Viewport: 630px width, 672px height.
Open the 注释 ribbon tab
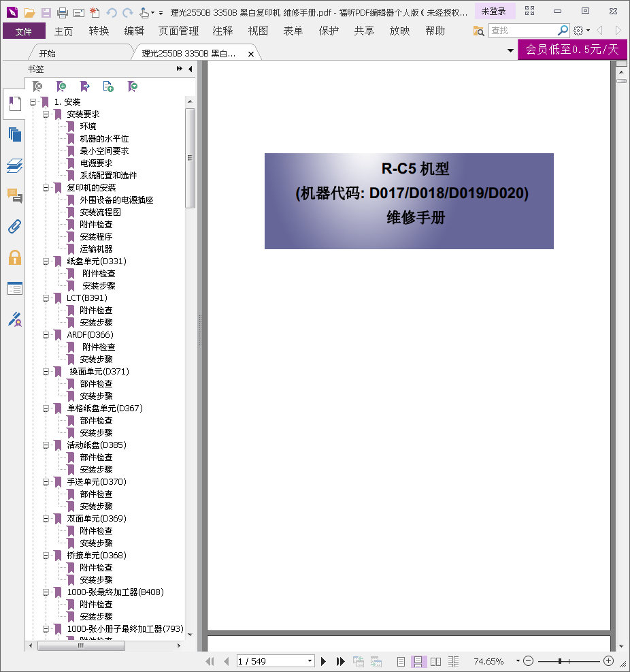(x=222, y=31)
